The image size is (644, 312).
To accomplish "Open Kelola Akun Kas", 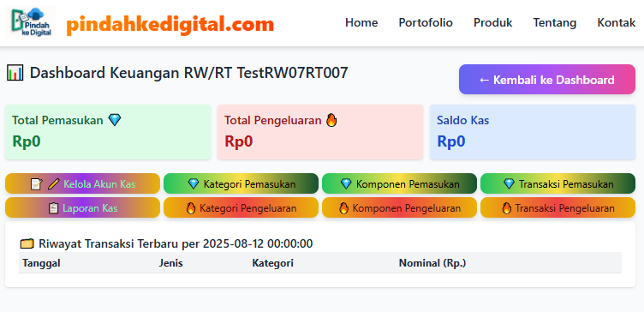I will (x=82, y=183).
